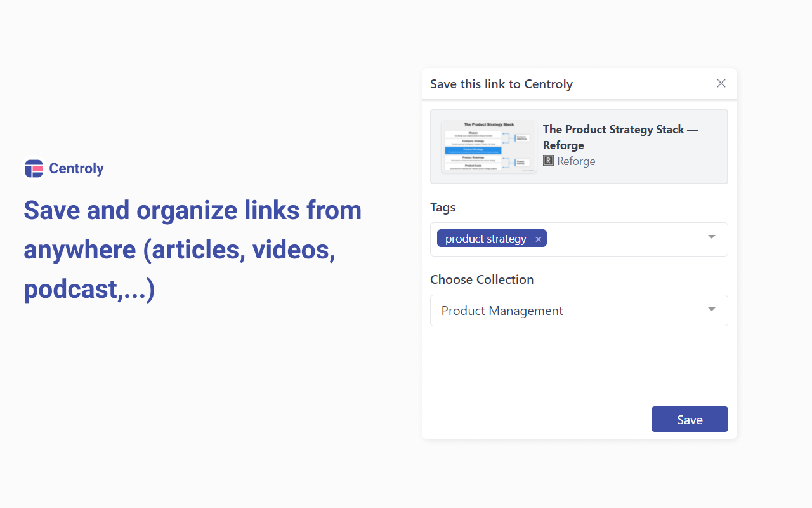Open the Product Strategy Stack preview thumbnail
The image size is (812, 508).
(489, 147)
